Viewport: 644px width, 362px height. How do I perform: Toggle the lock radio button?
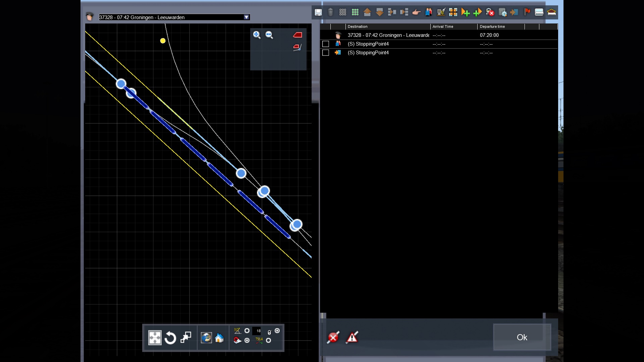(277, 331)
